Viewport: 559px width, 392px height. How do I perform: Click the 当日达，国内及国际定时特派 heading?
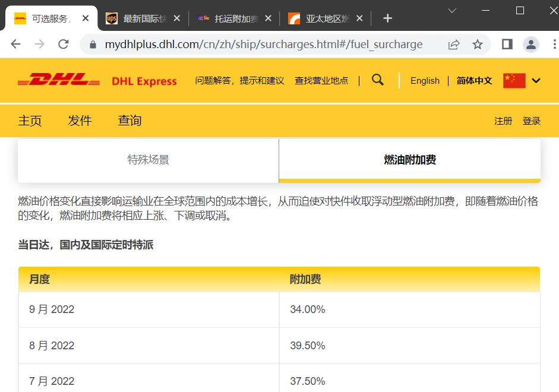(86, 245)
